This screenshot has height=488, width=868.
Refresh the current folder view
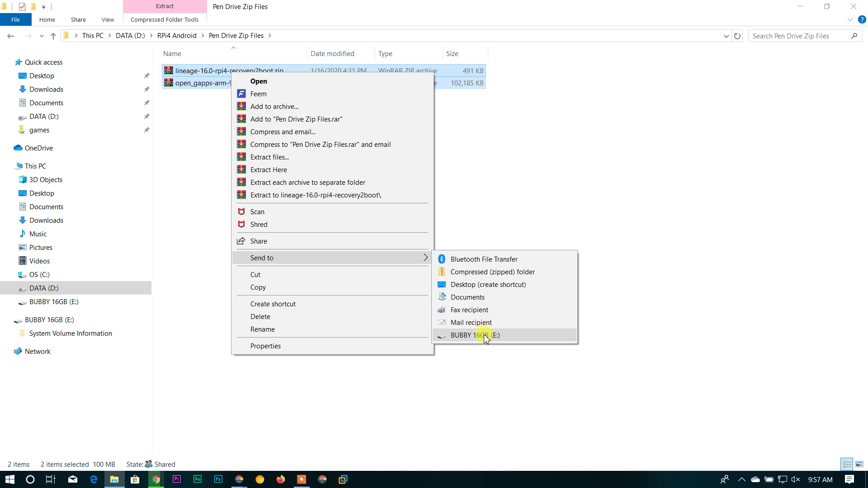[x=737, y=36]
